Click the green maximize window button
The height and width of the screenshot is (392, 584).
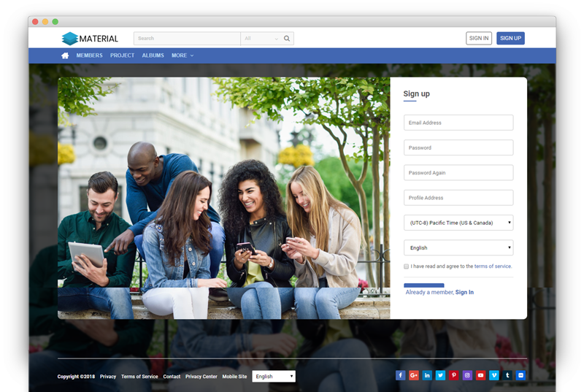pos(55,22)
